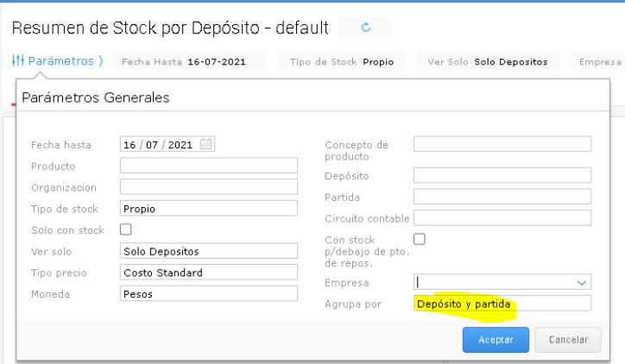Screen dimensions: 625x364
Task: Open the Ver solo selector field
Action: coord(209,250)
